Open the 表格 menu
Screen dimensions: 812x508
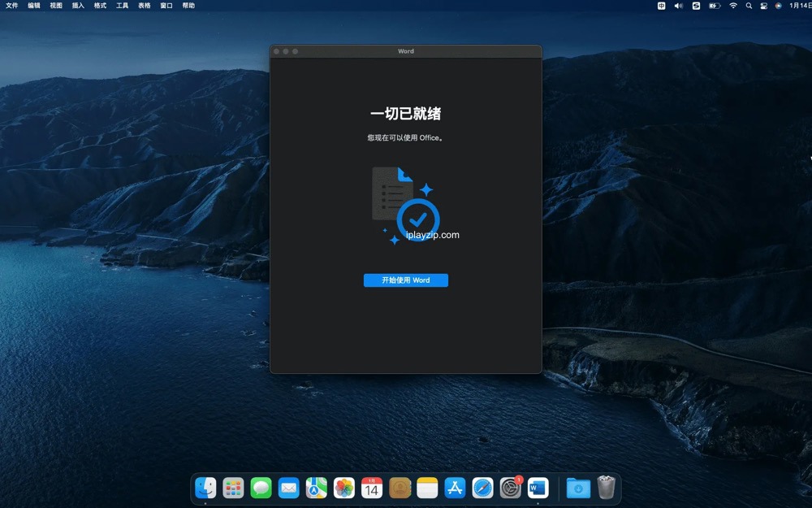145,6
